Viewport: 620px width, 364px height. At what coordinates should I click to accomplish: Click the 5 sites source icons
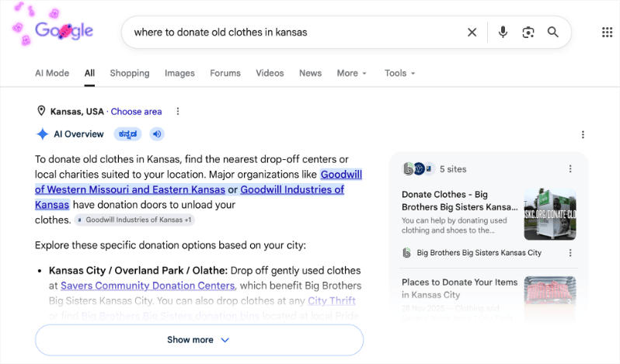click(418, 169)
